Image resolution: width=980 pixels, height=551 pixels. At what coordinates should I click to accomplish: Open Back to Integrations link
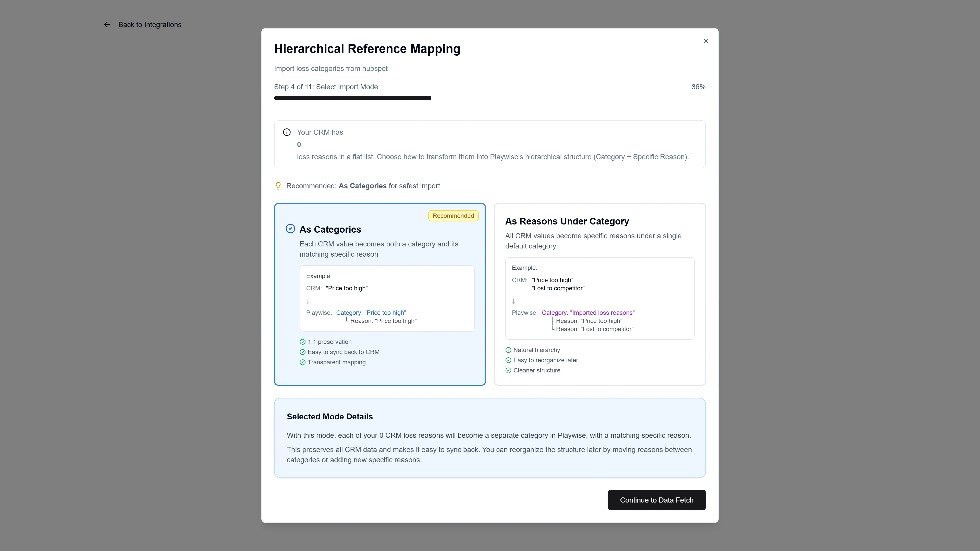pos(150,25)
